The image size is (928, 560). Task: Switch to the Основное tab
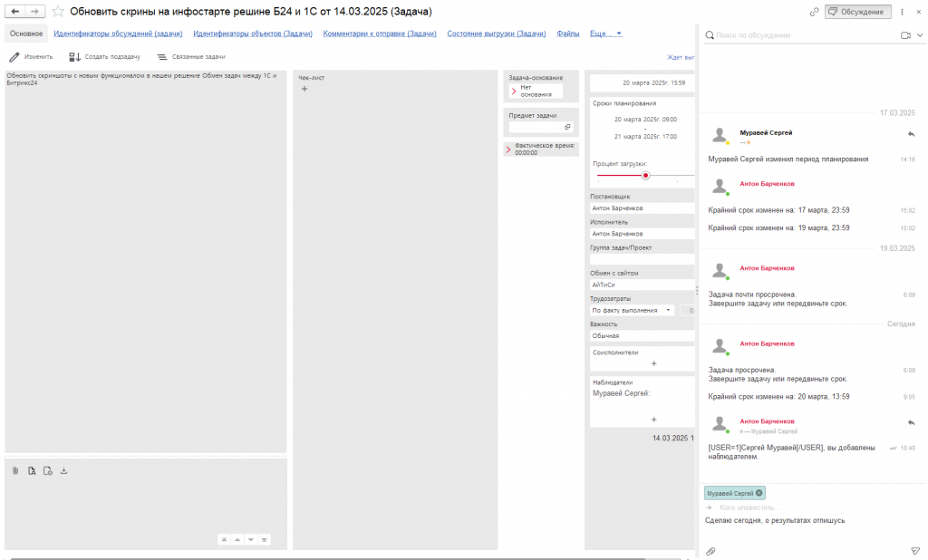point(26,34)
